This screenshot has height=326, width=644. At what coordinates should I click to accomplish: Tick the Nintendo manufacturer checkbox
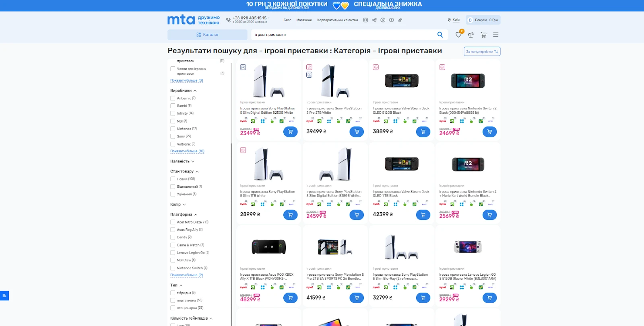(x=173, y=129)
